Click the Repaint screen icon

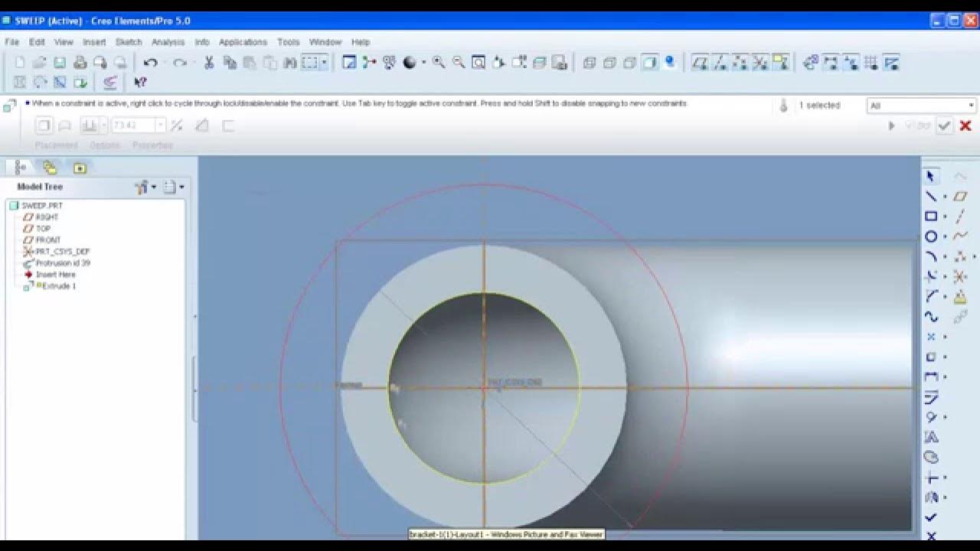click(349, 63)
